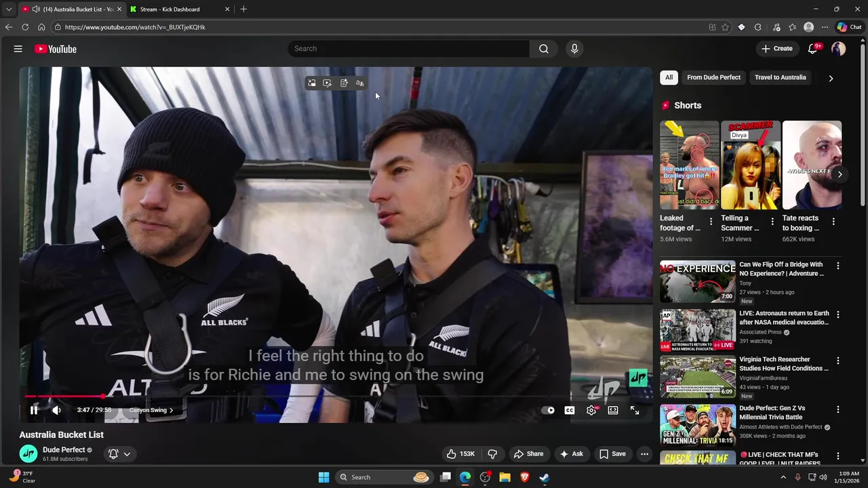This screenshot has height=488, width=868.
Task: Click the address bar URL
Action: (x=135, y=27)
